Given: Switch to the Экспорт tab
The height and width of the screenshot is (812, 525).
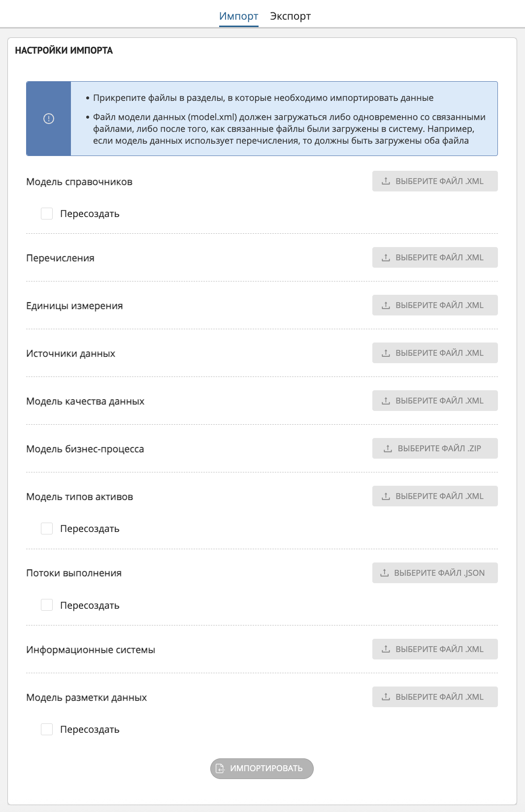Looking at the screenshot, I should pyautogui.click(x=290, y=15).
